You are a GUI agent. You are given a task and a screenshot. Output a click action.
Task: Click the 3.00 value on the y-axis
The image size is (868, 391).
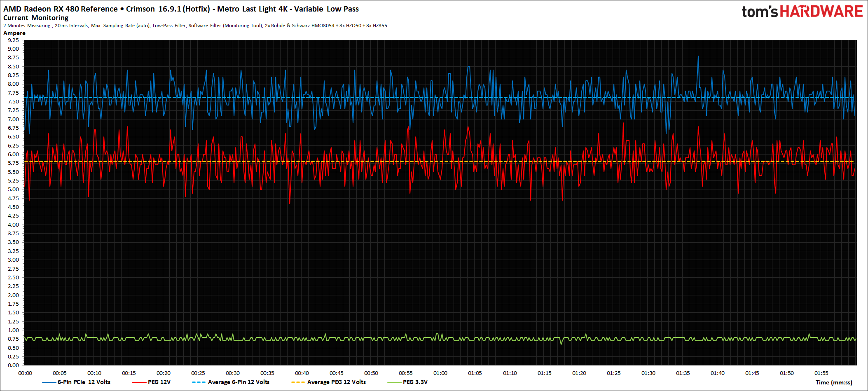pyautogui.click(x=13, y=260)
